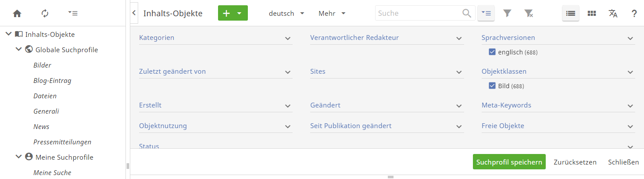Toggle the extended search options button
The image size is (644, 179).
pos(486,13)
